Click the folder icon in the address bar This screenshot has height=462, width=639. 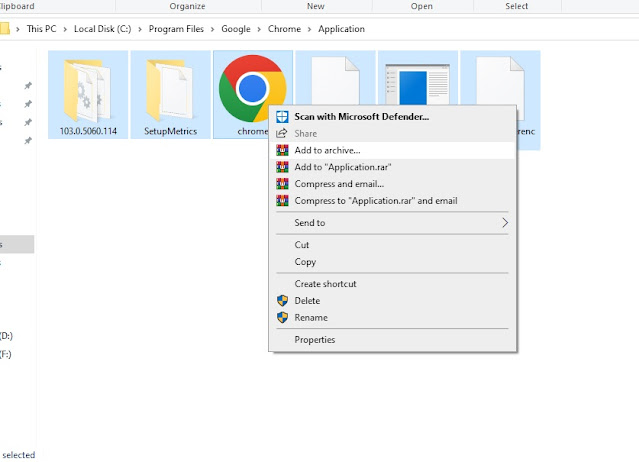[4, 29]
